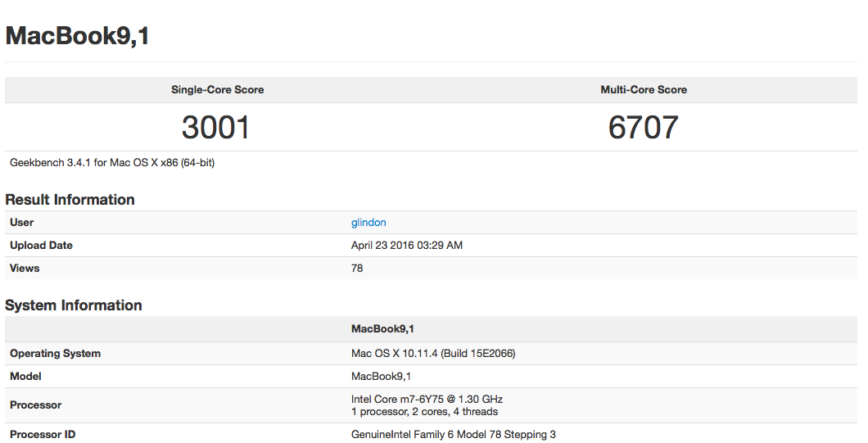Select the Geekbench 3.4.1 version text
The width and height of the screenshot is (868, 443).
[112, 163]
